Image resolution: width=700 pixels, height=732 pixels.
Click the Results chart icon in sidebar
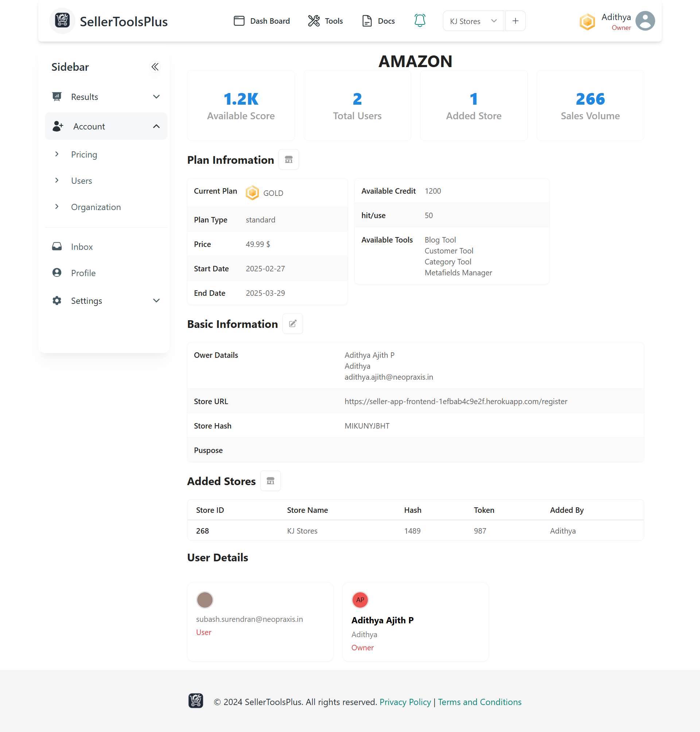(x=57, y=97)
